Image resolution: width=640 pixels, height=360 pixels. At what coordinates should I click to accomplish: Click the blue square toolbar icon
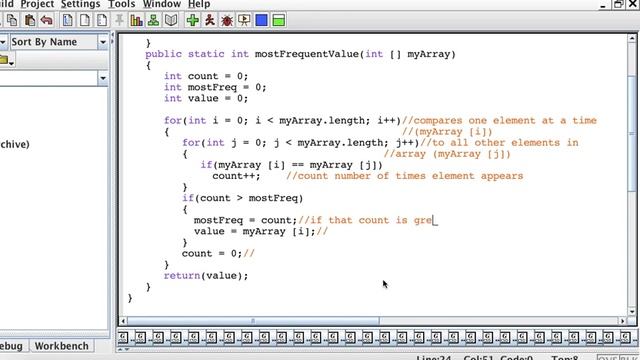(x=262, y=20)
